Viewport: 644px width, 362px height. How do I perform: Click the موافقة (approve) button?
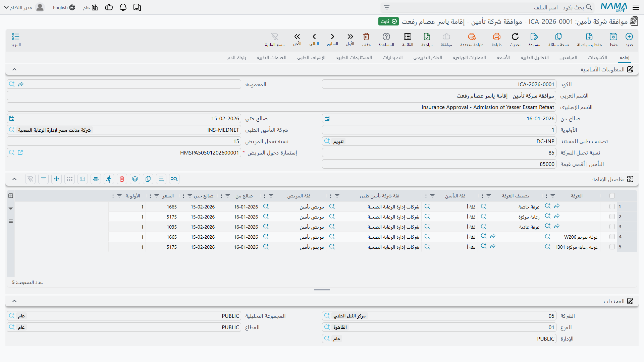(x=446, y=39)
